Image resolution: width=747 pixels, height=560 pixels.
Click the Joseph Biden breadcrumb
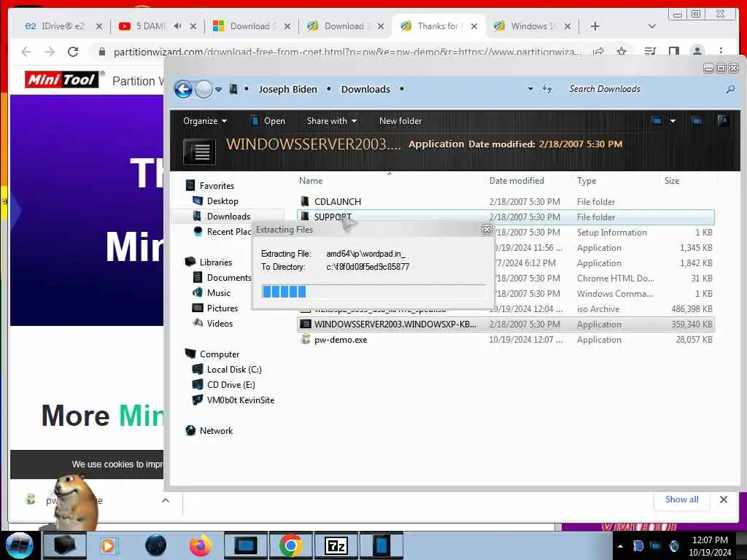tap(287, 89)
